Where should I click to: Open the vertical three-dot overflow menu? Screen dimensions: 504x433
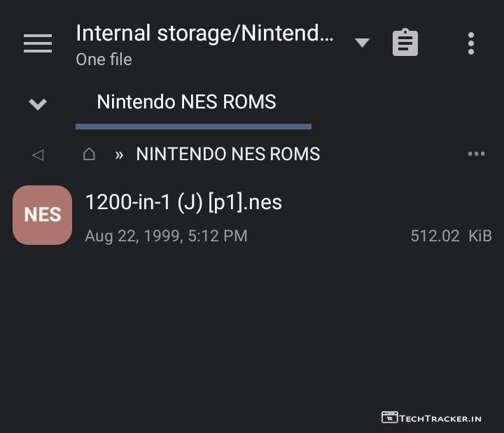tap(471, 43)
